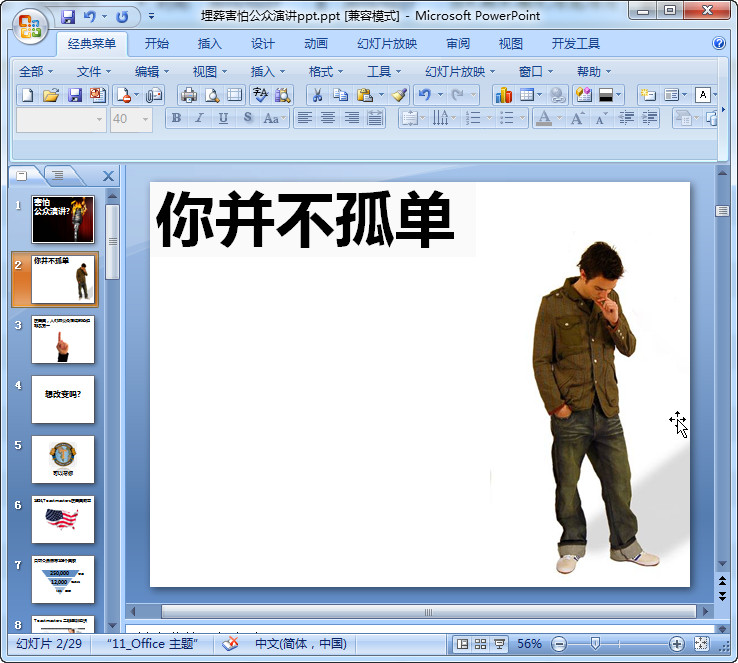Click the Increase Font Size icon
The width and height of the screenshot is (738, 663).
[x=577, y=118]
